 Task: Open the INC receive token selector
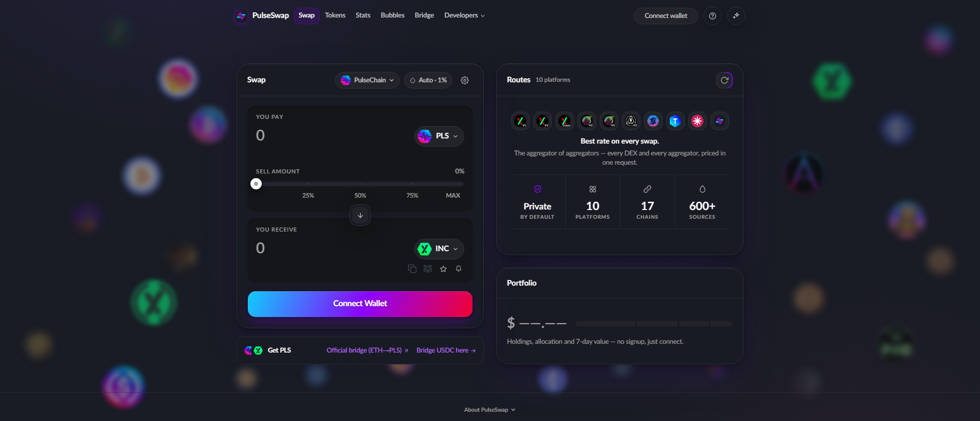(439, 249)
